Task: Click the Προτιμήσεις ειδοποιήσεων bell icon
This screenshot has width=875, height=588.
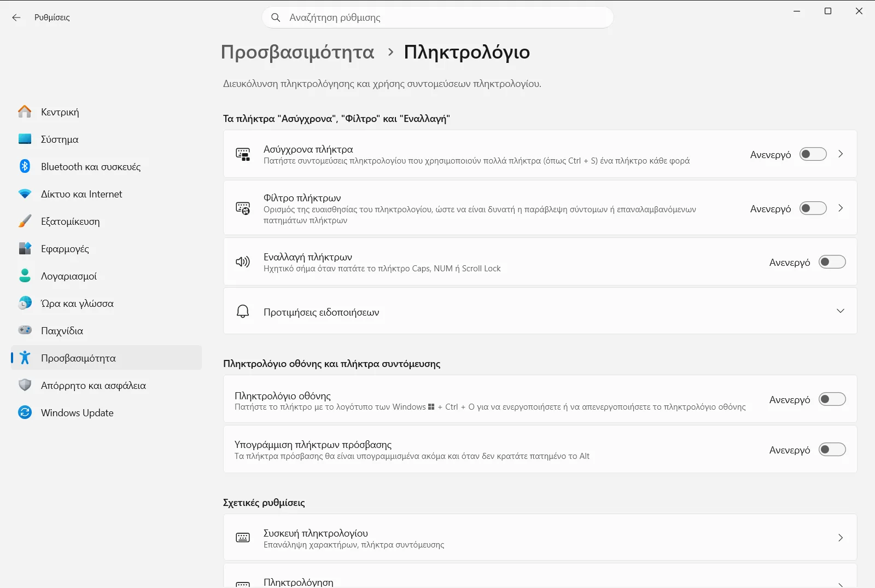Action: pyautogui.click(x=243, y=311)
